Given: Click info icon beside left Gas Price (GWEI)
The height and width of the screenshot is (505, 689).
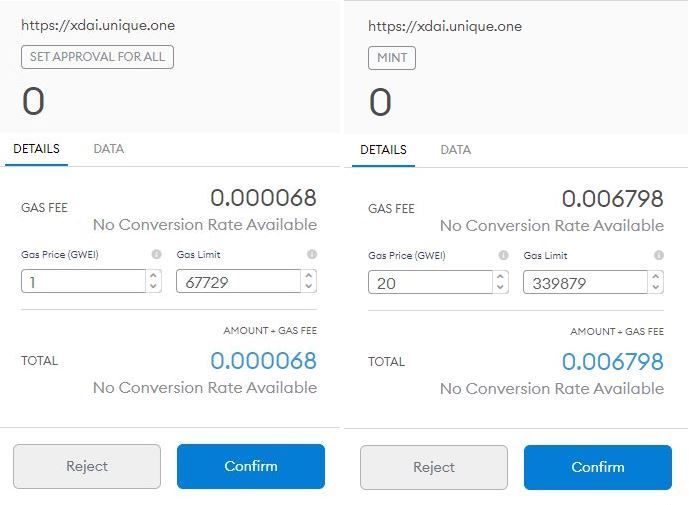Looking at the screenshot, I should pyautogui.click(x=156, y=254).
